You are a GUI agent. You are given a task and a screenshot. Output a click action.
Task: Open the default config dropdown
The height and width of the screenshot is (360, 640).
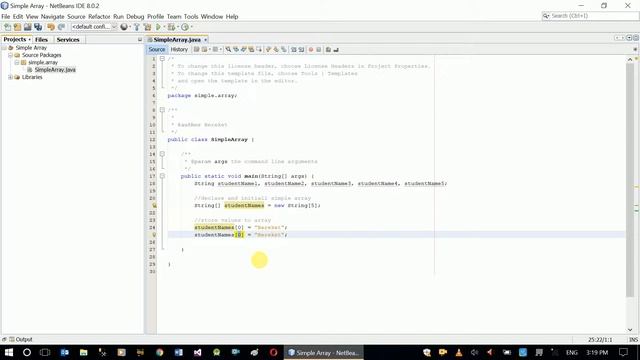pyautogui.click(x=94, y=27)
